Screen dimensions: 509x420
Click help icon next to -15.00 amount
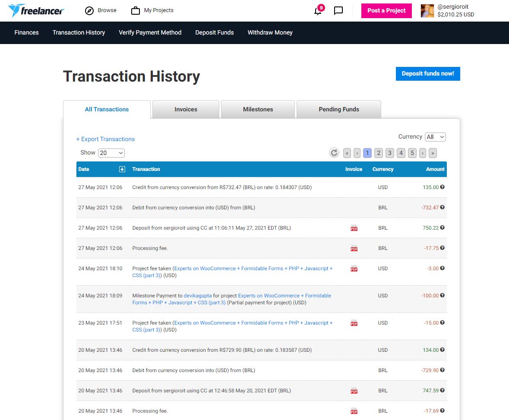tap(442, 322)
